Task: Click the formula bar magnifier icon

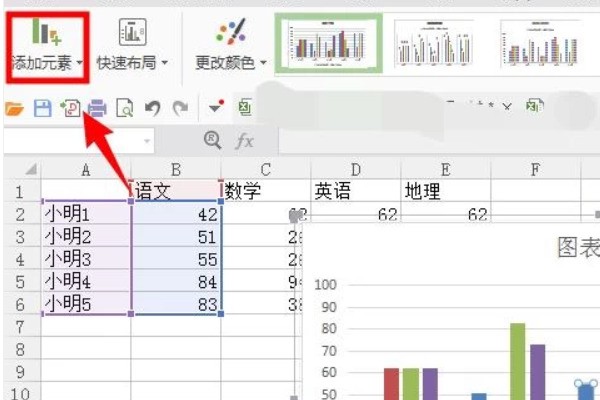Action: [212, 141]
